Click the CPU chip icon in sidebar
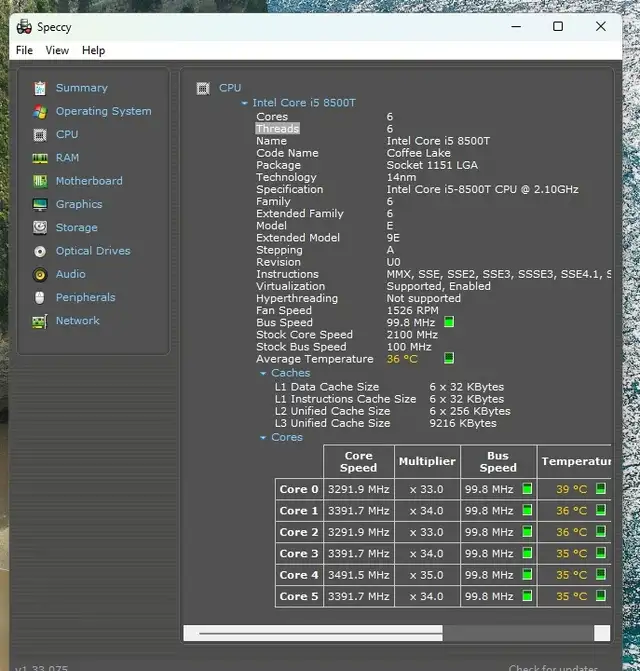Screen dimensions: 640x671 click(40, 135)
